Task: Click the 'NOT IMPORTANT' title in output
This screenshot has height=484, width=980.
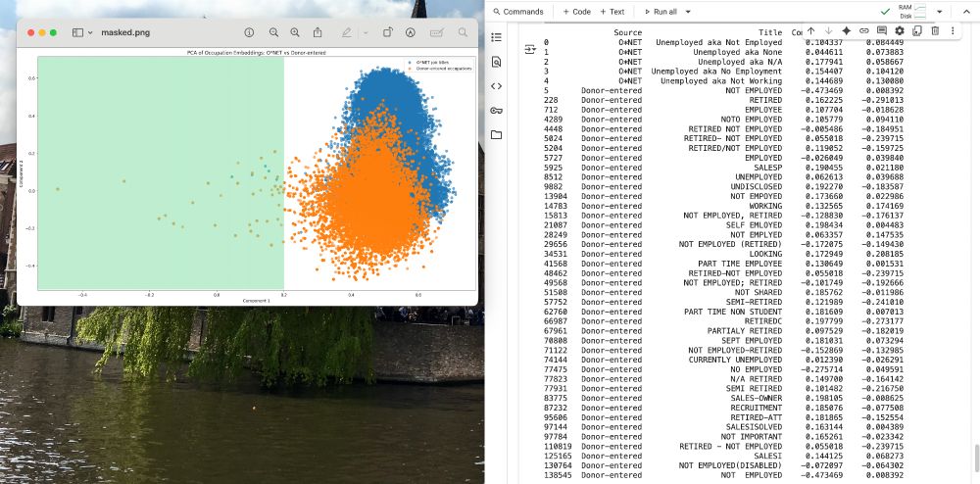Action: 751,437
